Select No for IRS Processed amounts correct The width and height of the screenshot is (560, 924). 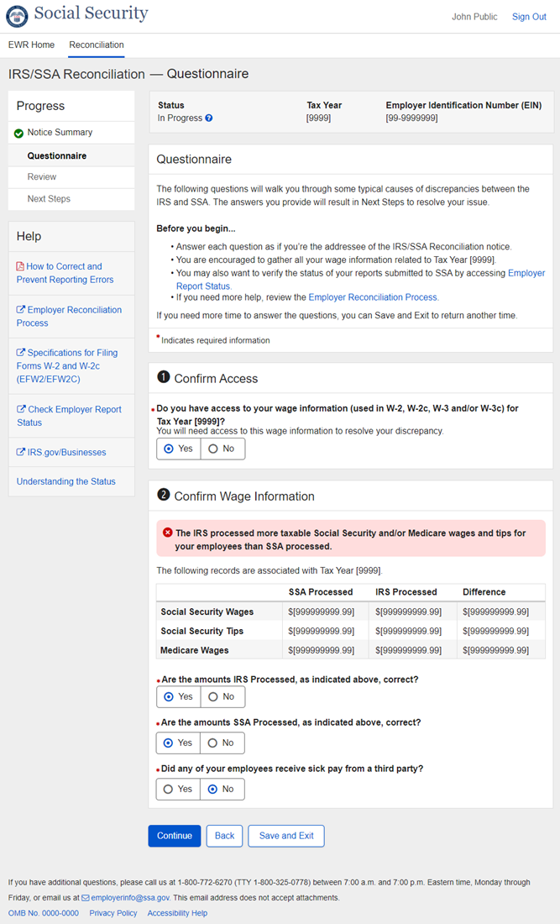(222, 696)
